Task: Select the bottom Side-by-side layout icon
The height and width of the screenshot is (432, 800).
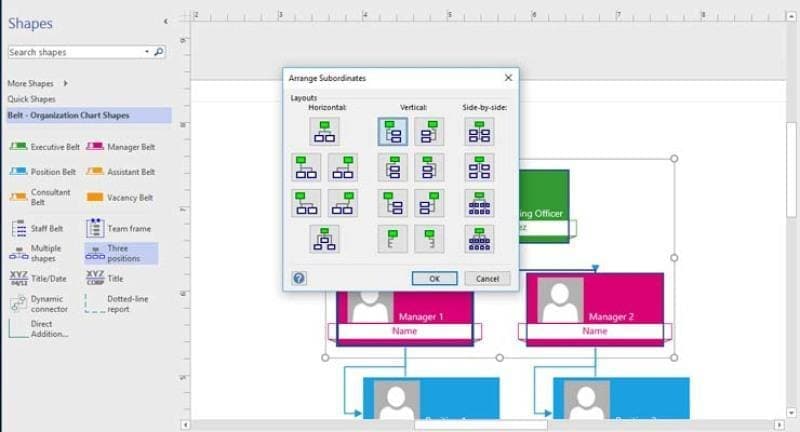Action: pyautogui.click(x=479, y=239)
